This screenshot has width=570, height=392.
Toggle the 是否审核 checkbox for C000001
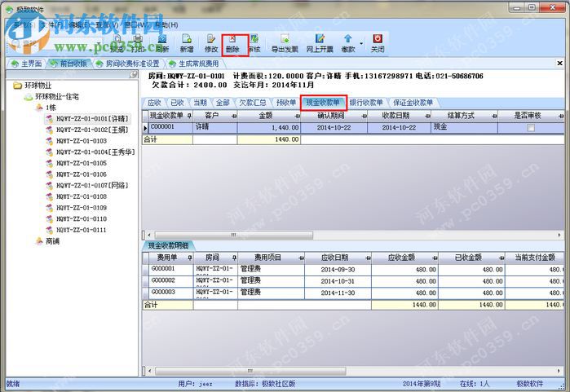pyautogui.click(x=531, y=127)
